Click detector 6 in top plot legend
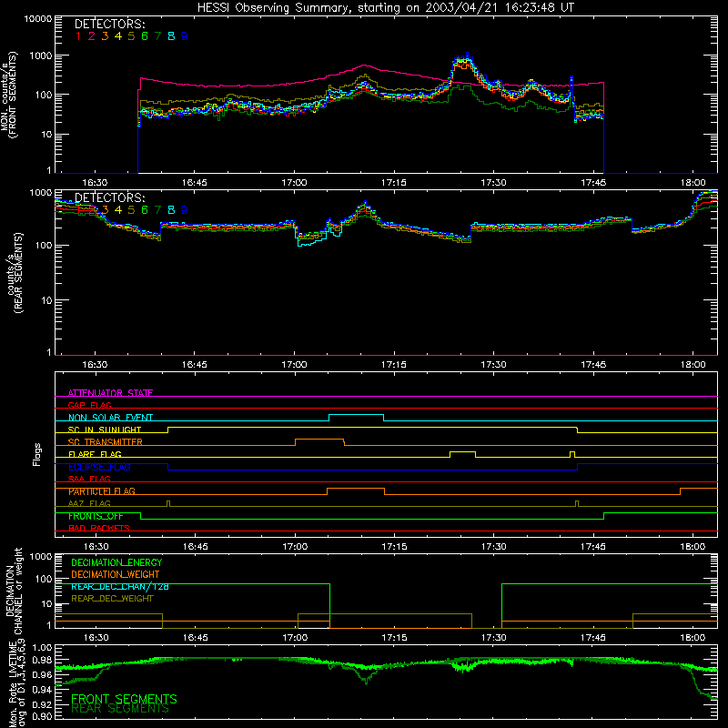This screenshot has width=728, height=728. click(145, 36)
